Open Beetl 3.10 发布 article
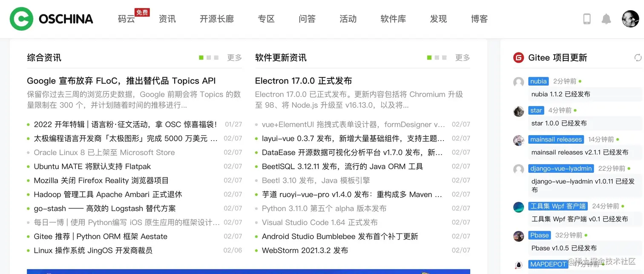644x274 pixels. coord(316,181)
